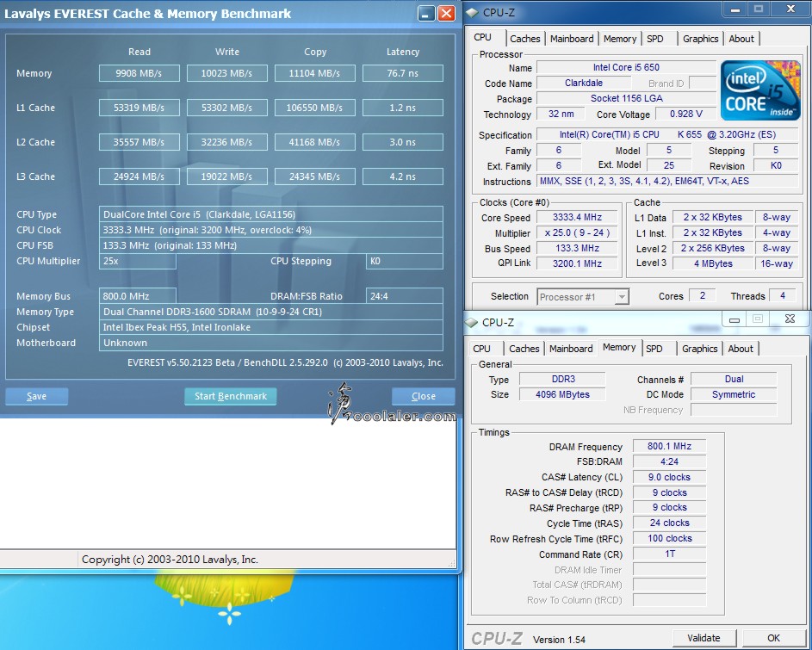Viewport: 812px width, 650px height.
Task: Click the Command Rate value 1T
Action: point(669,554)
